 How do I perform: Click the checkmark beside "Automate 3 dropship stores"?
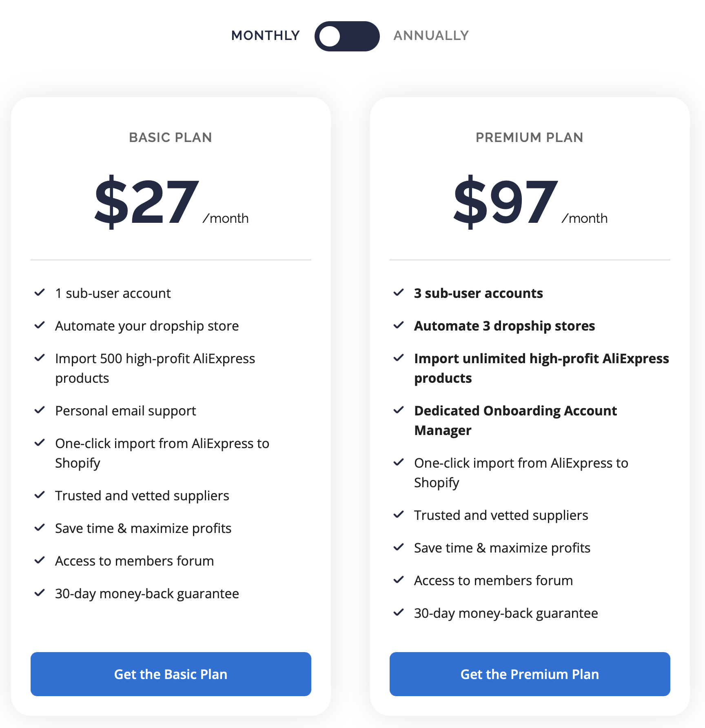click(399, 325)
